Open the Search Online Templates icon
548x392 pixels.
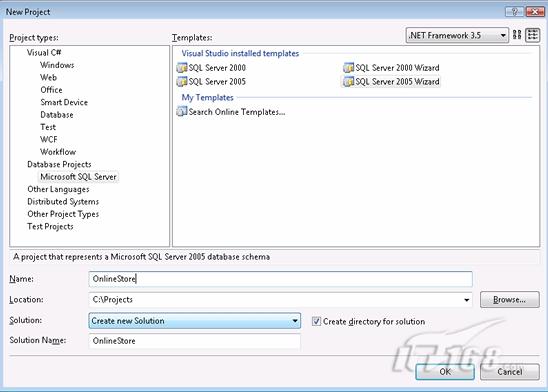click(182, 111)
